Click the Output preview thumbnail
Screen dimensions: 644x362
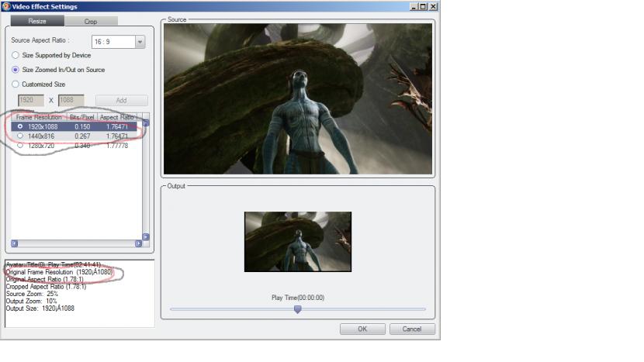[x=298, y=242]
